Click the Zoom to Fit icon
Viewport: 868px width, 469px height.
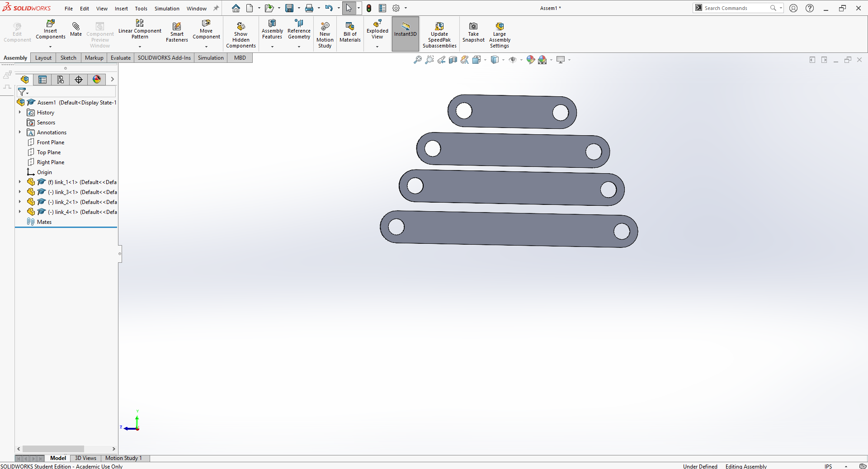coord(417,60)
